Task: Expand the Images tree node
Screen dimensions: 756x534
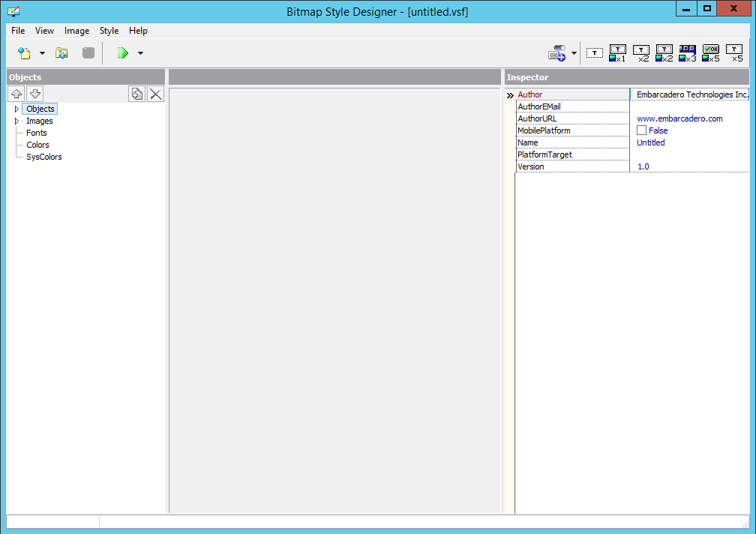Action: pyautogui.click(x=16, y=121)
